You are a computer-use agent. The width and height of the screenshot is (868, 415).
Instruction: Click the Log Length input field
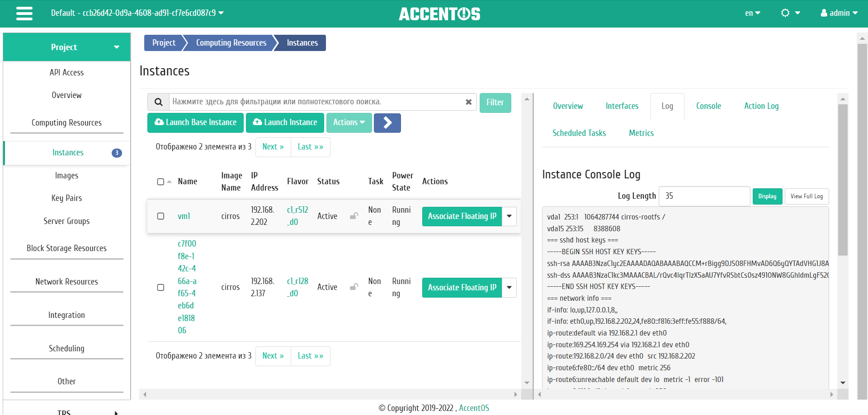coord(704,196)
